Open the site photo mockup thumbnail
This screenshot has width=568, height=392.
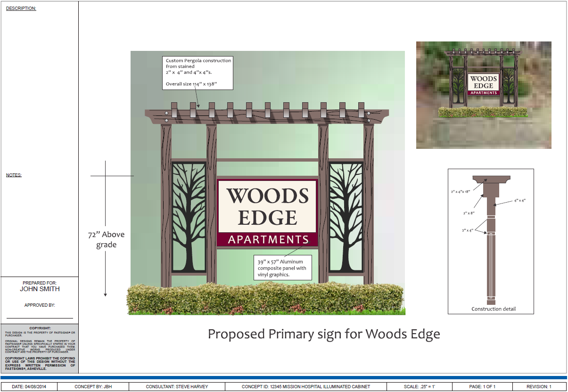(x=484, y=95)
